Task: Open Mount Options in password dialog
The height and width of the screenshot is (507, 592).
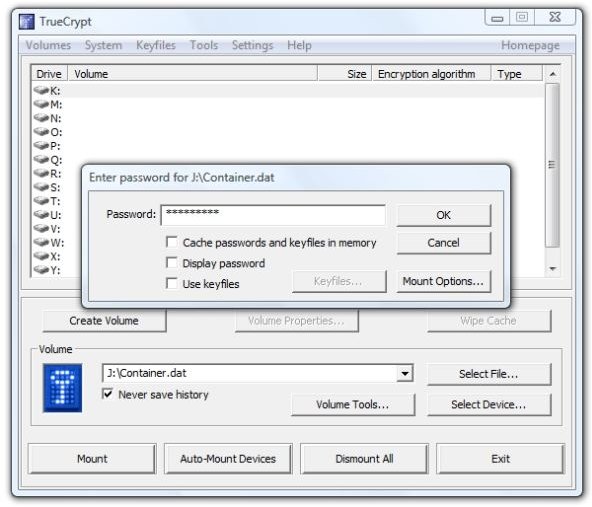Action: pyautogui.click(x=444, y=281)
